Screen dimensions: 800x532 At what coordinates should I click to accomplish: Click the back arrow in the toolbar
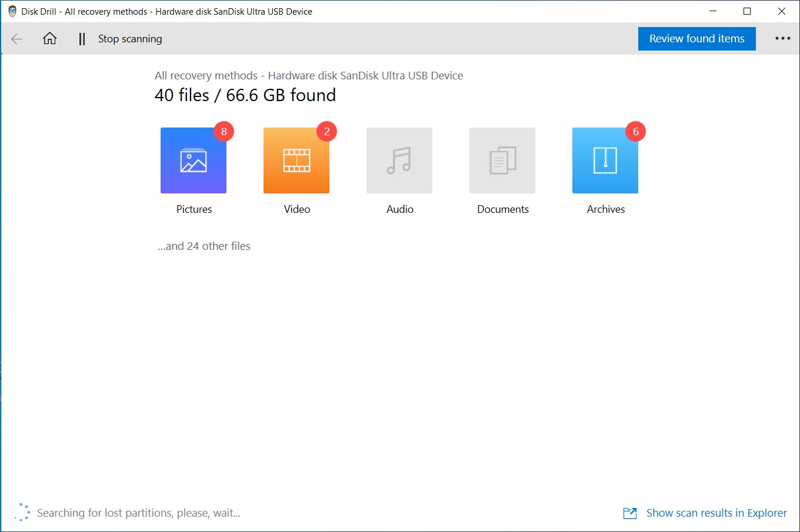16,38
